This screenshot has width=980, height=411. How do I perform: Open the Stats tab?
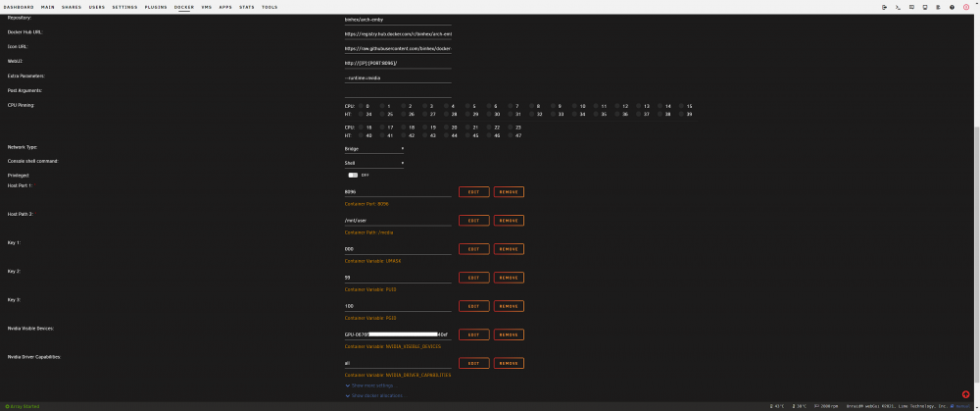[246, 7]
